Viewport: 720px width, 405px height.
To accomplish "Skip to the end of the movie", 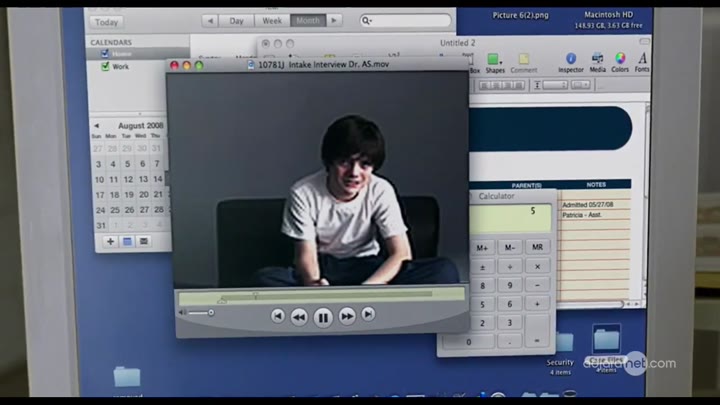I will (368, 315).
